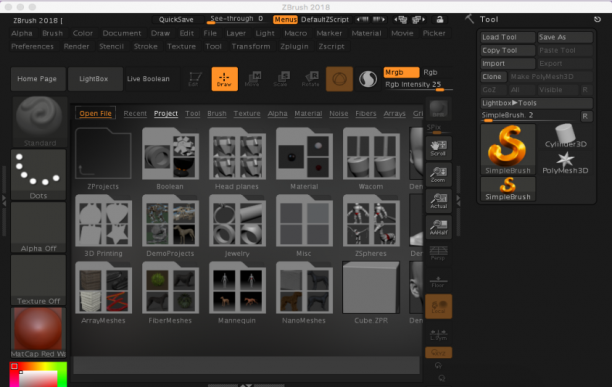This screenshot has height=387, width=612.
Task: Click the Load Tool button
Action: pyautogui.click(x=507, y=37)
